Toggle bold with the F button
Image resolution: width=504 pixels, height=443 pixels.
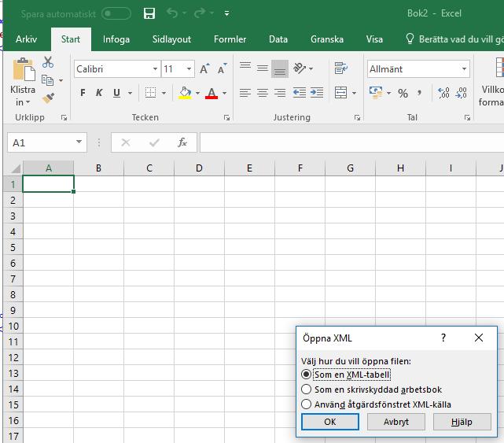click(83, 93)
